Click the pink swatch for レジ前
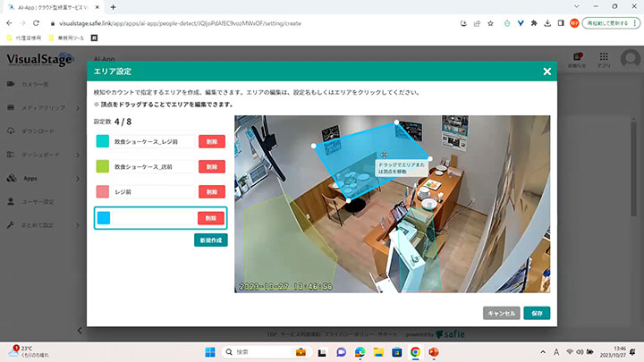644x362 pixels. pyautogui.click(x=102, y=191)
